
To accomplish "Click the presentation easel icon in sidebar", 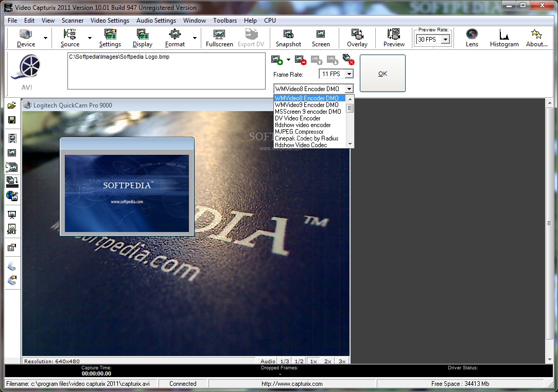I will pyautogui.click(x=12, y=215).
